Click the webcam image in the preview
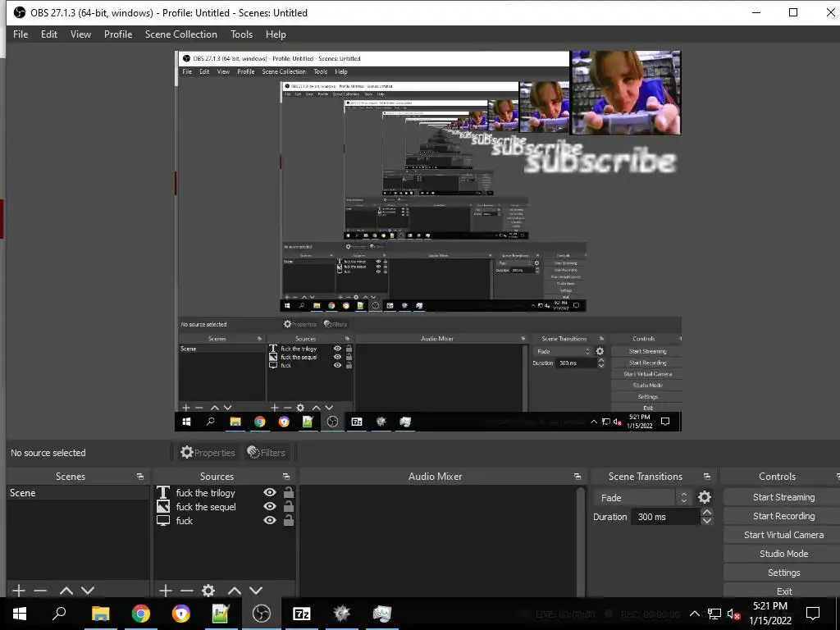Screen dimensions: 840x630 [626, 93]
